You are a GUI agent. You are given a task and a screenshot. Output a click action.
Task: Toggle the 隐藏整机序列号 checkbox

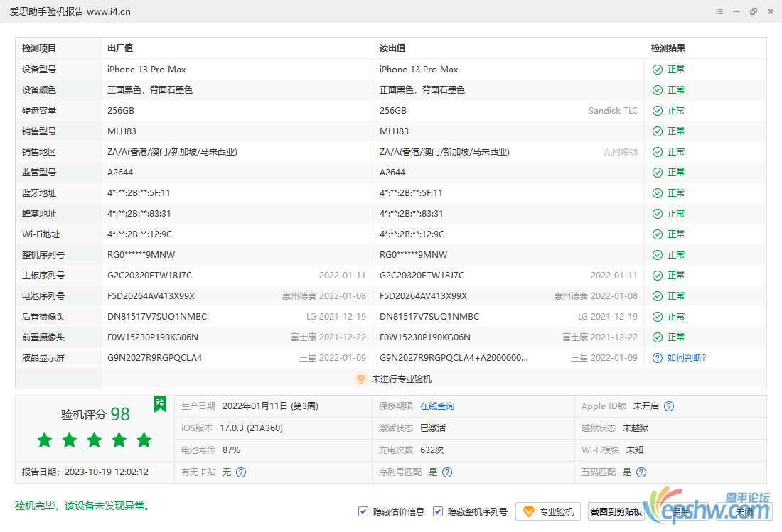pos(438,511)
